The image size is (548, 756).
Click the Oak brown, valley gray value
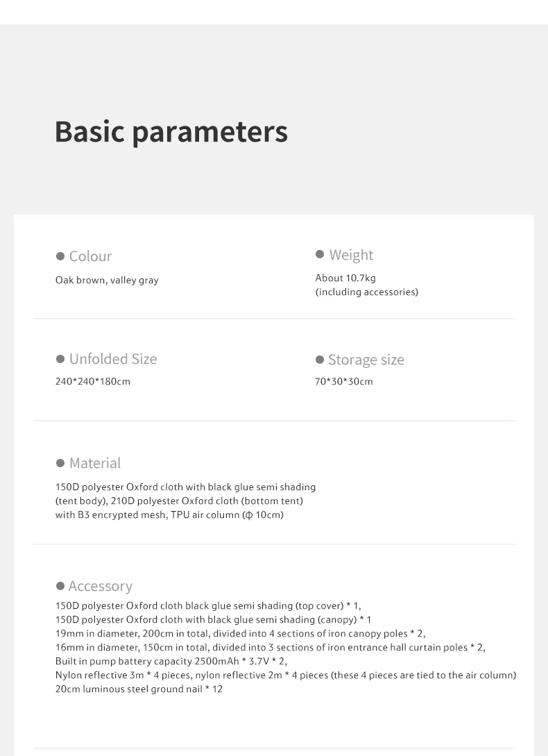(107, 280)
